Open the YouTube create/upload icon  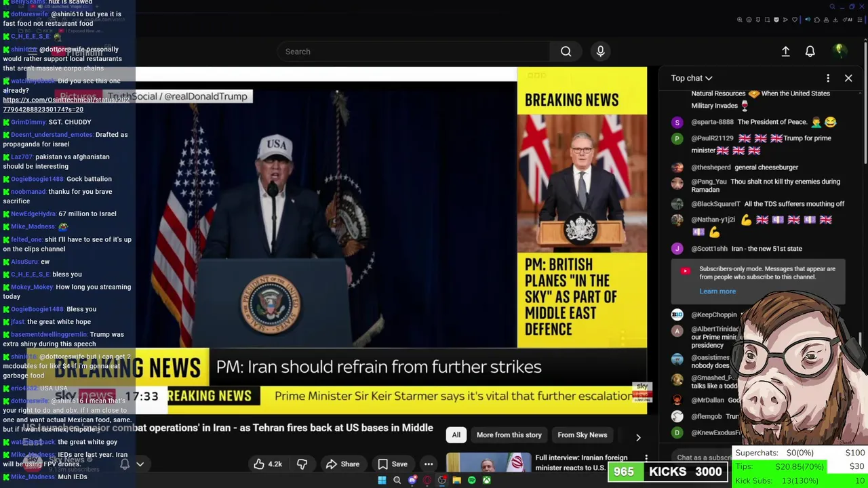point(785,52)
